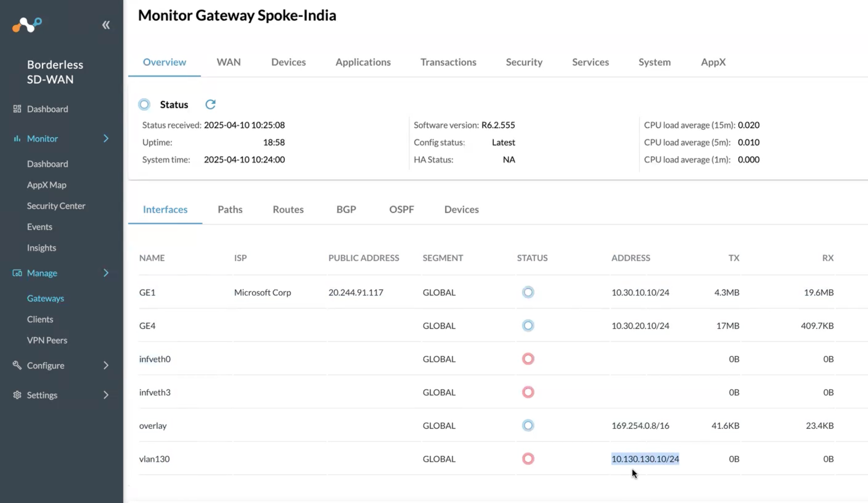The height and width of the screenshot is (503, 868).
Task: Click overlay status indicator circle
Action: coord(528,425)
